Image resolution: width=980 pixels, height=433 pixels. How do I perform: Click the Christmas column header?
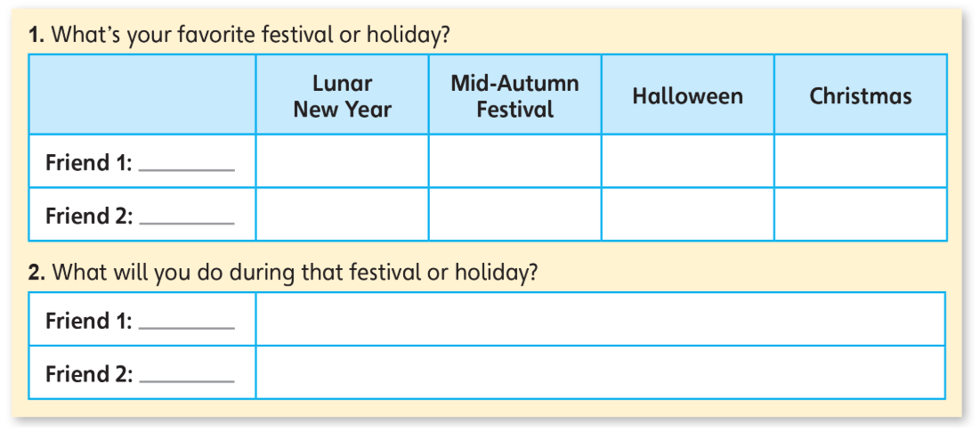[x=861, y=94]
